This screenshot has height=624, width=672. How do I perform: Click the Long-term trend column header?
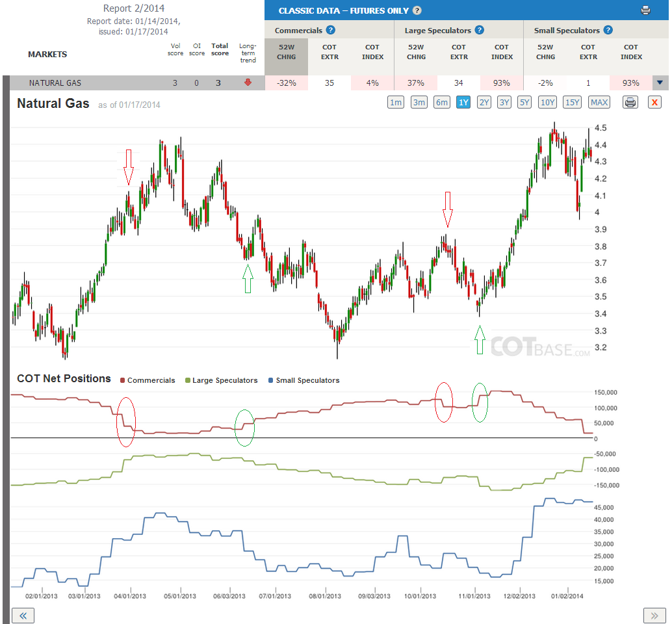click(x=248, y=53)
